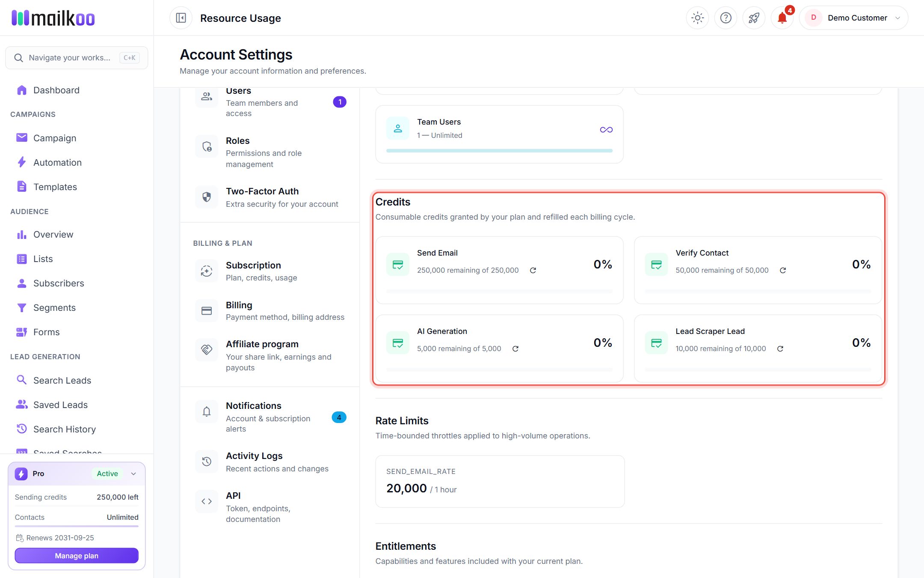Viewport: 924px width, 578px height.
Task: Click the Billing credit card icon
Action: (x=207, y=311)
